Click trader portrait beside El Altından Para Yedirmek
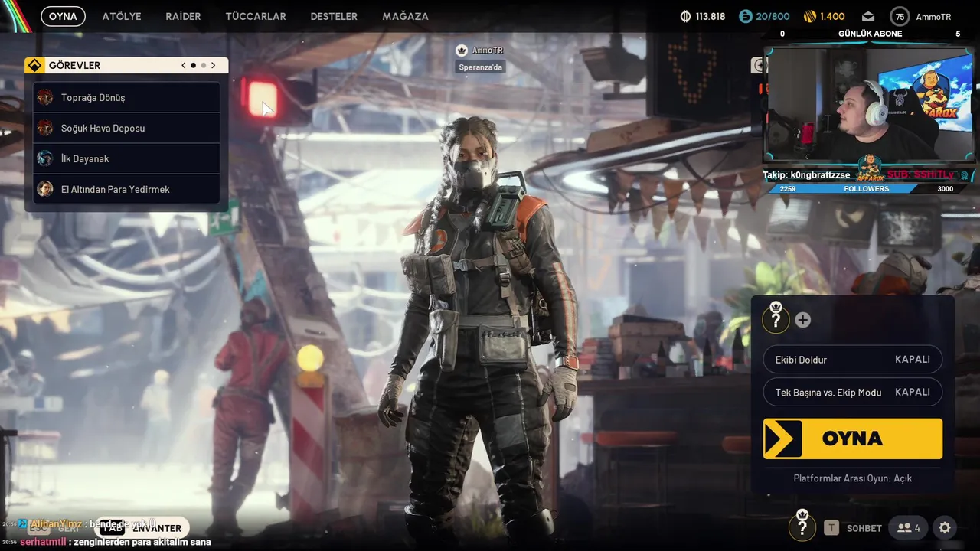 point(45,189)
